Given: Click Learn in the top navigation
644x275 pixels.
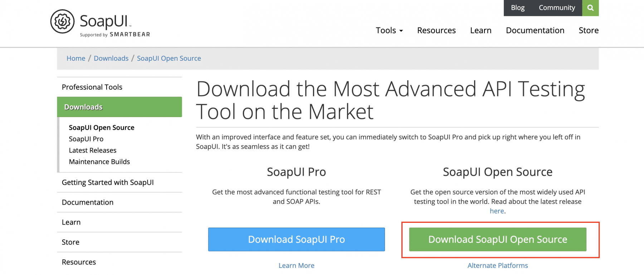Looking at the screenshot, I should (480, 30).
